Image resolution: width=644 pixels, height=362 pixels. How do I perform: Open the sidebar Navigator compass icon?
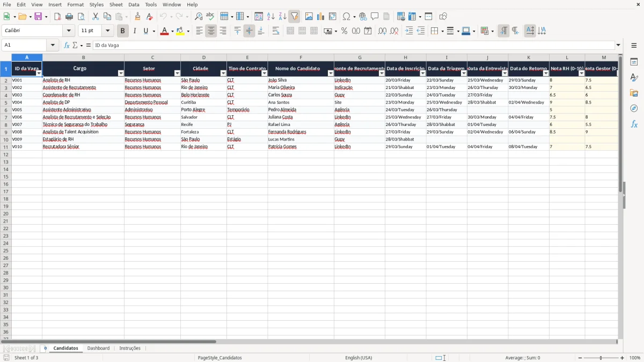coord(634,108)
